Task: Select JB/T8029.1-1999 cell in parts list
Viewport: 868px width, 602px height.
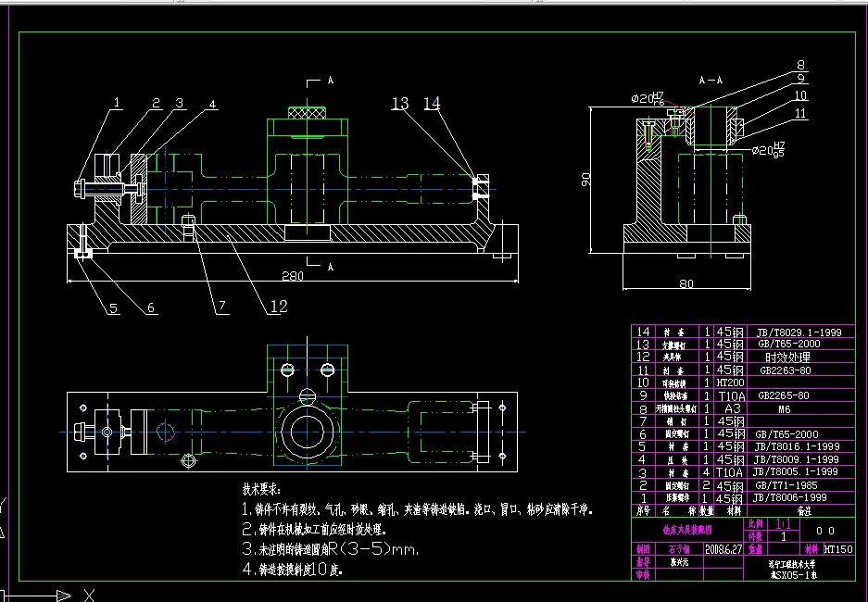Action: [x=799, y=332]
